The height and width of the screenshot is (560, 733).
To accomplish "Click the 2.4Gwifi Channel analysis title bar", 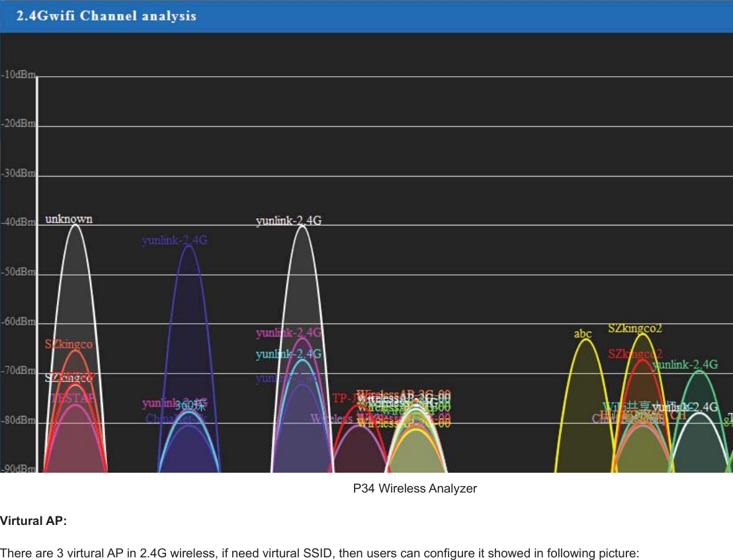I will tap(106, 17).
